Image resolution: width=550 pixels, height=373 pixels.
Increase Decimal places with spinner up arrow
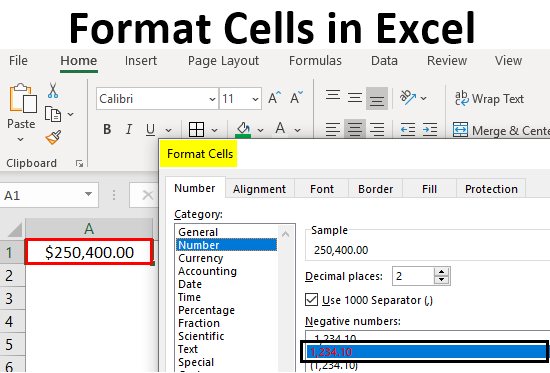coord(441,272)
